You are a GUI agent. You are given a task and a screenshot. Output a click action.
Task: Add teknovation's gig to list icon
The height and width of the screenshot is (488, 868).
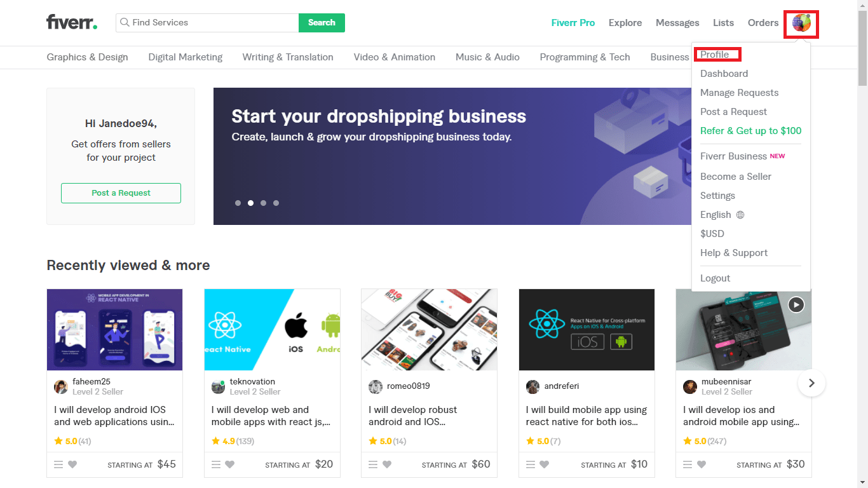pyautogui.click(x=215, y=464)
